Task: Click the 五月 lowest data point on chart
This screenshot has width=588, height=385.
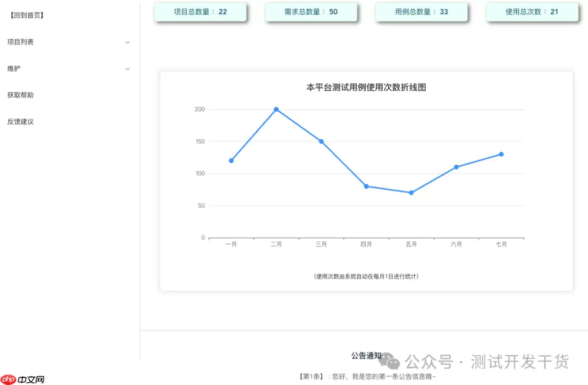Action: [x=411, y=192]
